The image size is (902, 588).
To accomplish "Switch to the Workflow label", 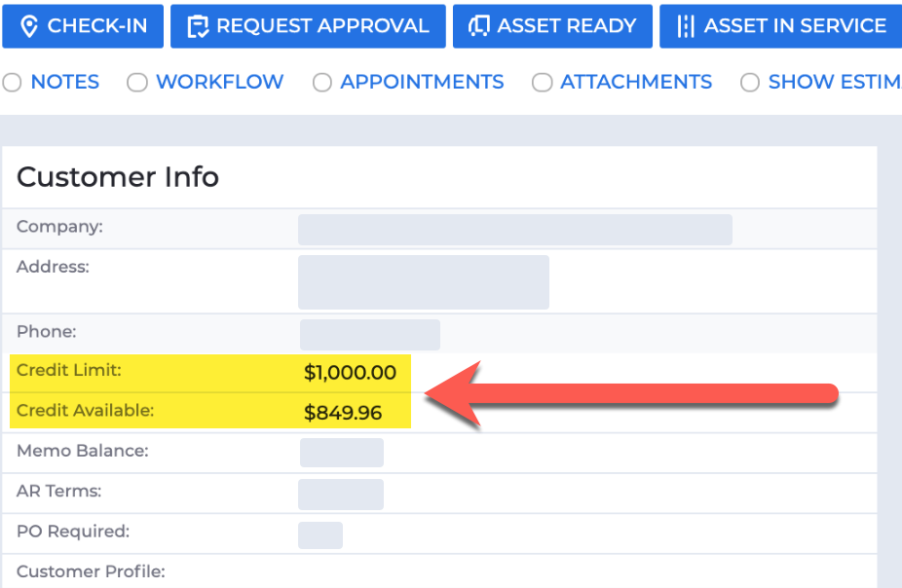I will (x=220, y=82).
